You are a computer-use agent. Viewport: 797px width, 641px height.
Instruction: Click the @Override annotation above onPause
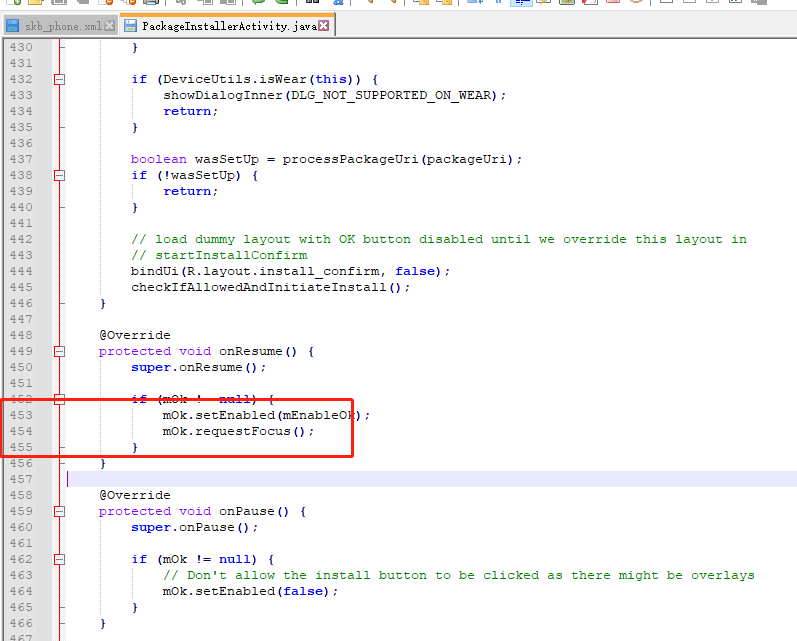tap(135, 495)
